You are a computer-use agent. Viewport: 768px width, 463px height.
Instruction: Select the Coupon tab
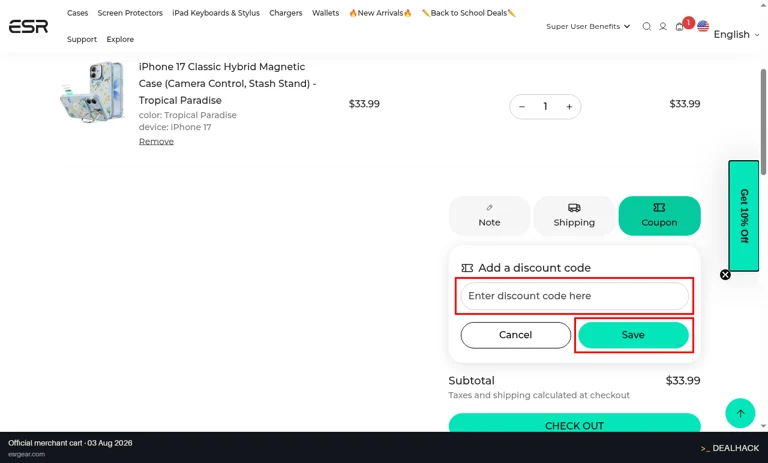point(659,216)
